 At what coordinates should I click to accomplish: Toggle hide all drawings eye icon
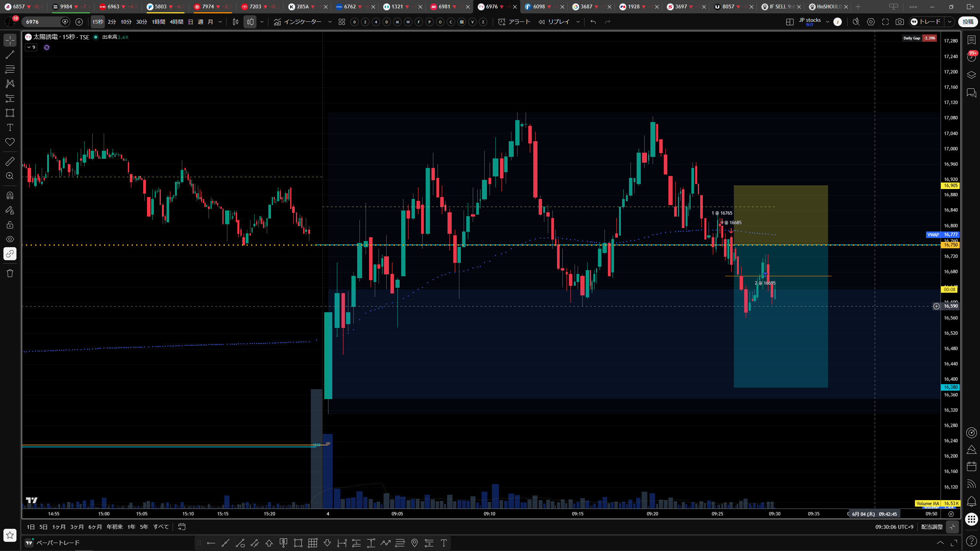coord(10,239)
